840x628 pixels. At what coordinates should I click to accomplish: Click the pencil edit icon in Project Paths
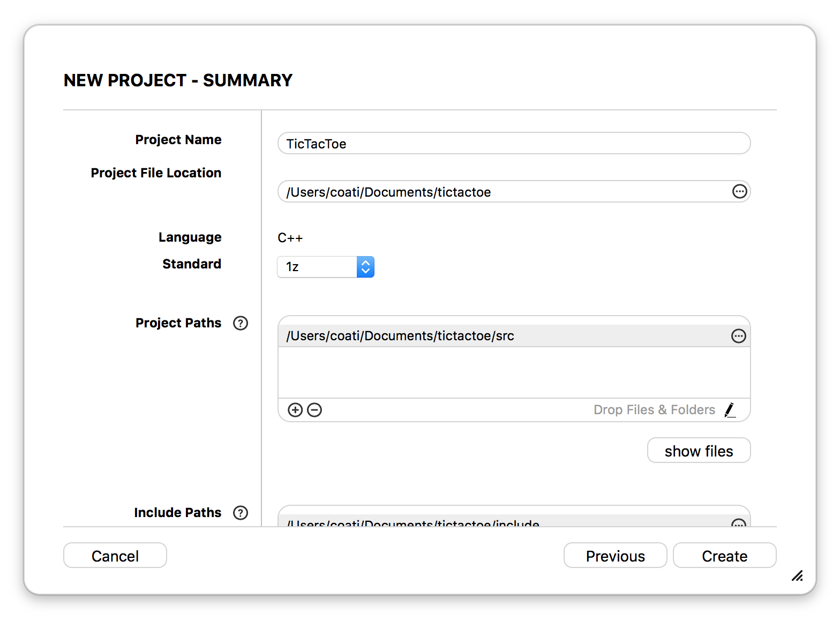click(730, 410)
